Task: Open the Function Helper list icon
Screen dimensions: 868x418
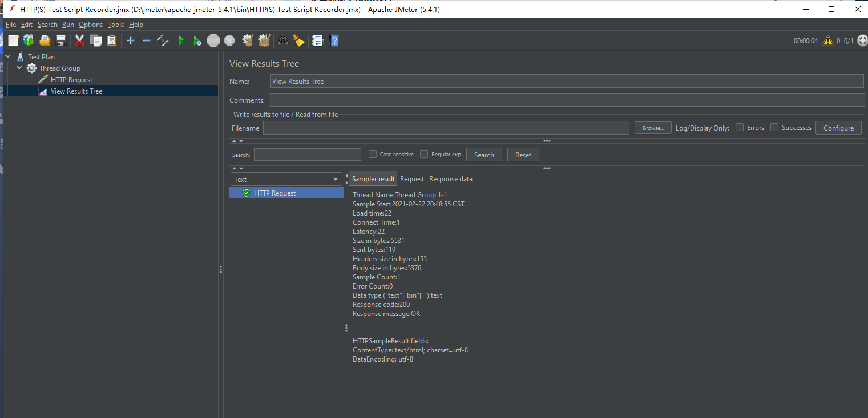Action: click(318, 40)
